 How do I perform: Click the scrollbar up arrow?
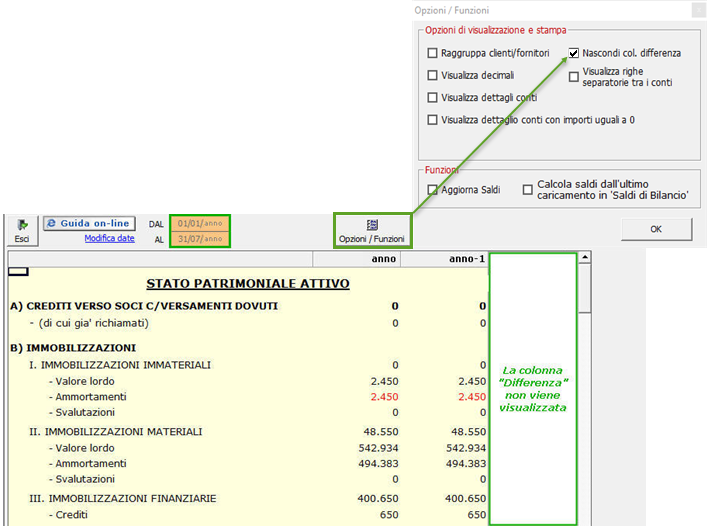[x=585, y=258]
